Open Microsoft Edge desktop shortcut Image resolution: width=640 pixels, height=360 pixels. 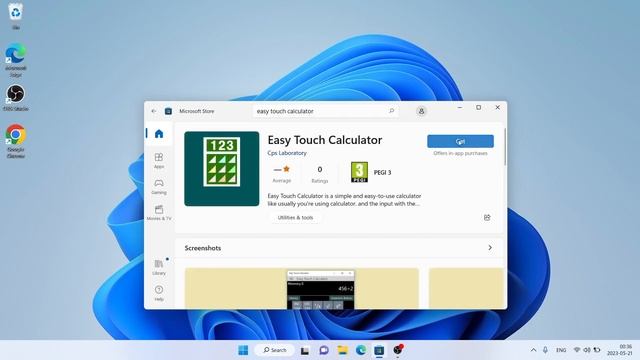[16, 60]
